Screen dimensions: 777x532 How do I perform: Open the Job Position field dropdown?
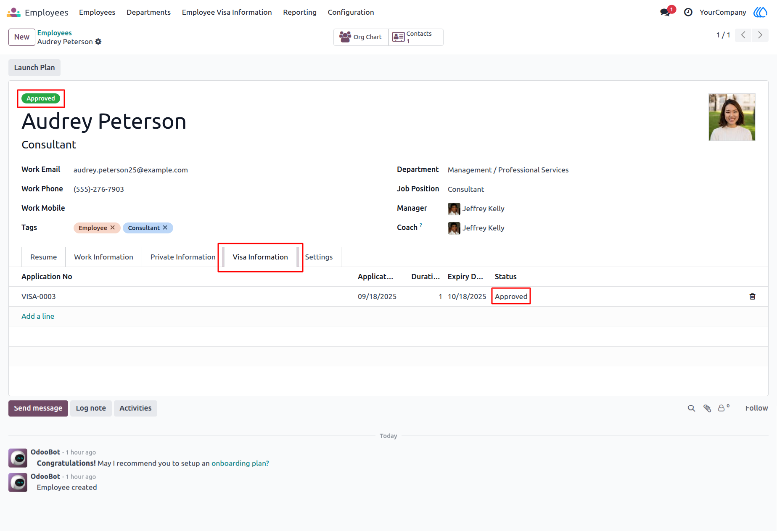point(601,189)
